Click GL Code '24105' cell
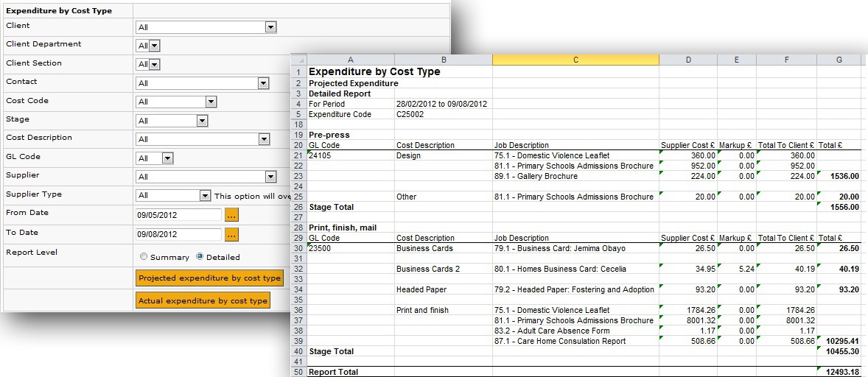The image size is (868, 377). [351, 156]
